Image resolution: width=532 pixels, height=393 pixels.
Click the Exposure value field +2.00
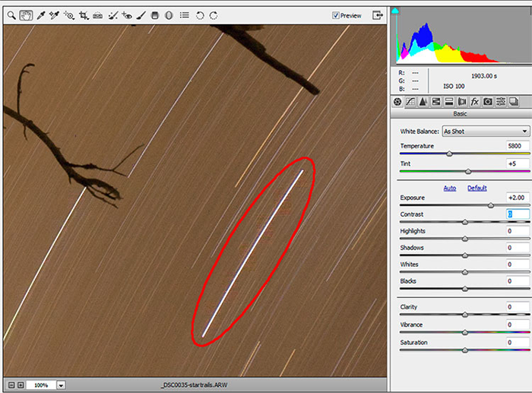point(518,198)
